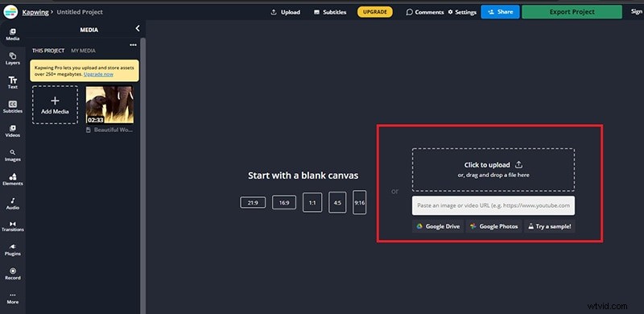
Task: Collapse the Media panel with the chevron
Action: (138, 28)
